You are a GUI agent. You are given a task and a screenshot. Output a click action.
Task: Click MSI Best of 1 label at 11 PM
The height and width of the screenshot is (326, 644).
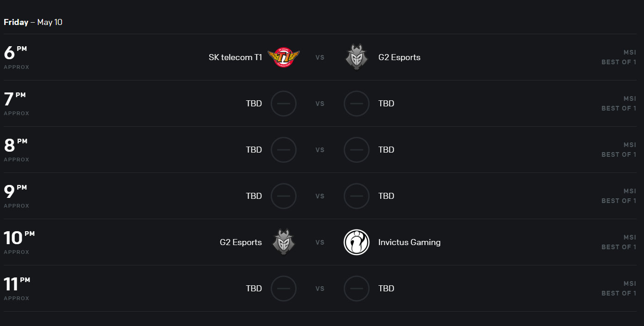[x=619, y=289]
